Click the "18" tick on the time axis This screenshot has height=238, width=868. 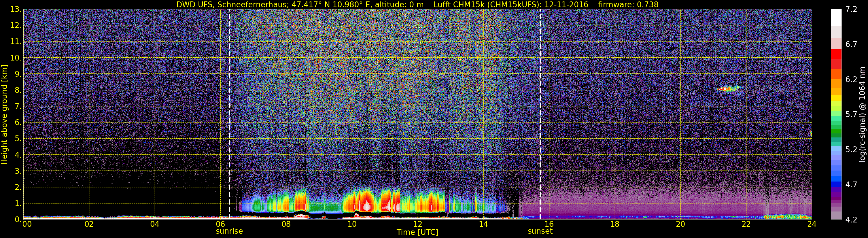614,224
